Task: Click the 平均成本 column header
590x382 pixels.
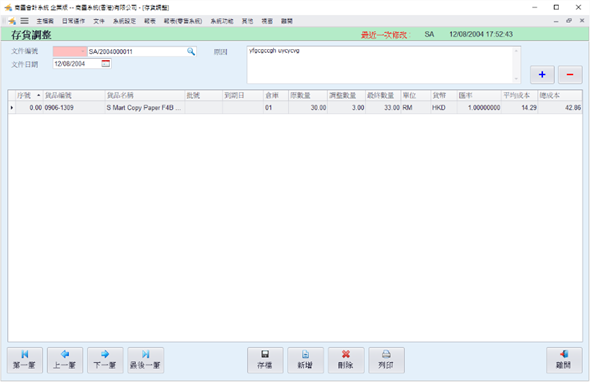Action: tap(520, 96)
